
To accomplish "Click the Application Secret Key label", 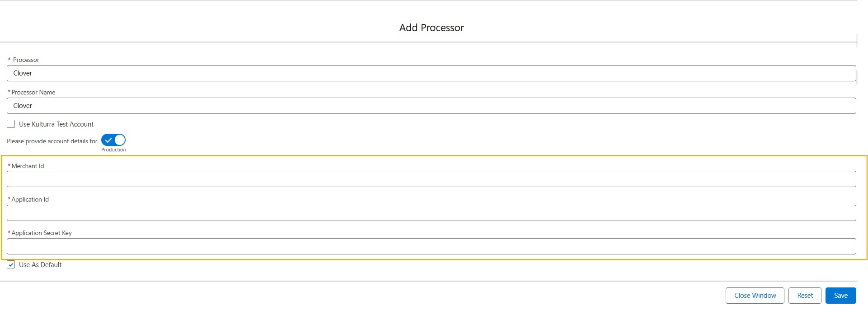I will point(42,233).
